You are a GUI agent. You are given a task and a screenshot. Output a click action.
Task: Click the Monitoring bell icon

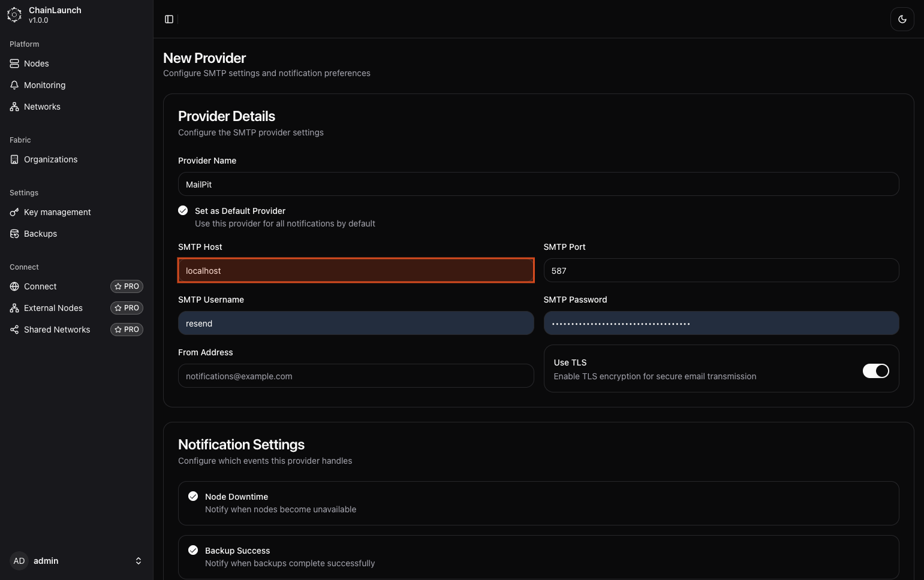pyautogui.click(x=14, y=85)
